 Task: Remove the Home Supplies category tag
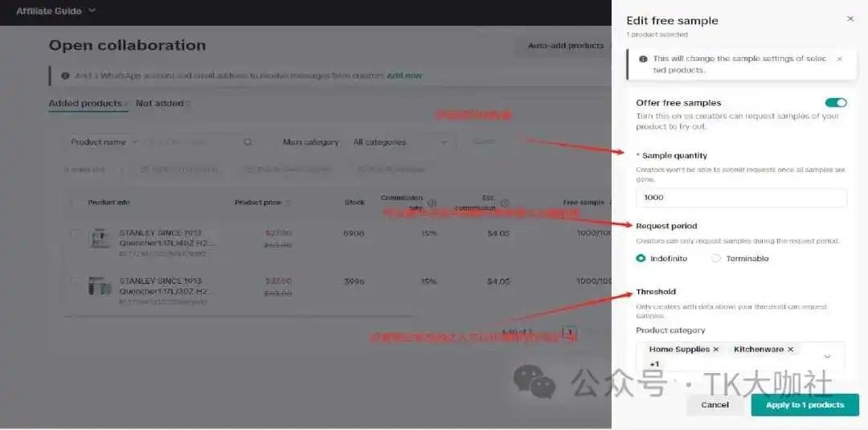716,350
